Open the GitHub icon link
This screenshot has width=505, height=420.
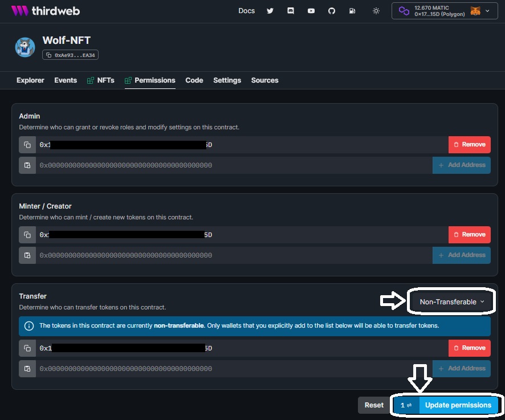click(332, 11)
